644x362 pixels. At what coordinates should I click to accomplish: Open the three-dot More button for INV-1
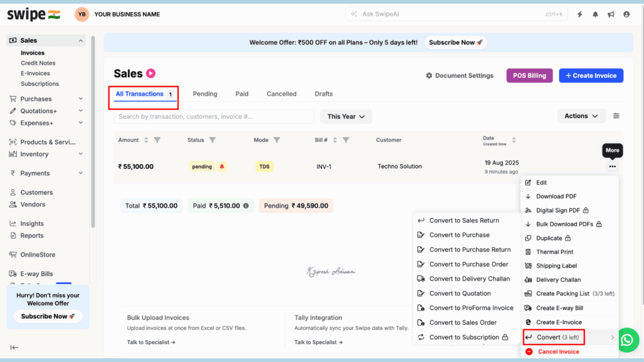(612, 167)
